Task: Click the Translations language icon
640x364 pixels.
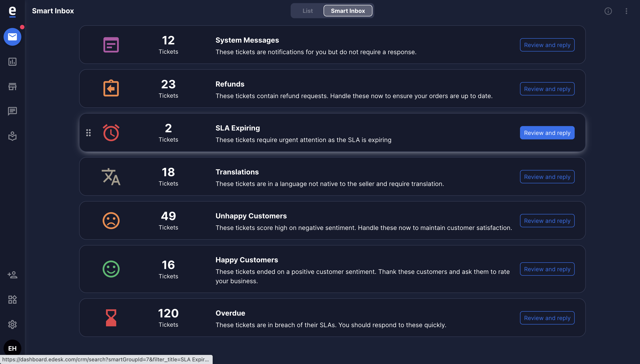Action: tap(111, 176)
